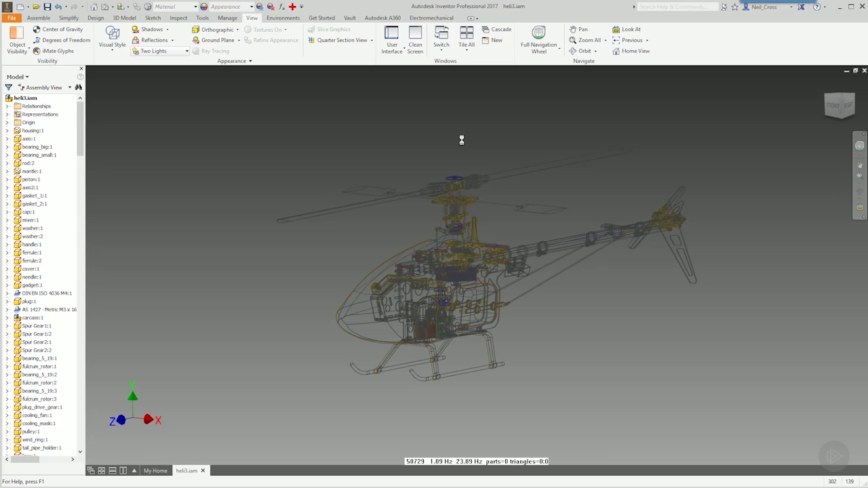This screenshot has height=488, width=868.
Task: Open a New window
Action: tap(492, 40)
